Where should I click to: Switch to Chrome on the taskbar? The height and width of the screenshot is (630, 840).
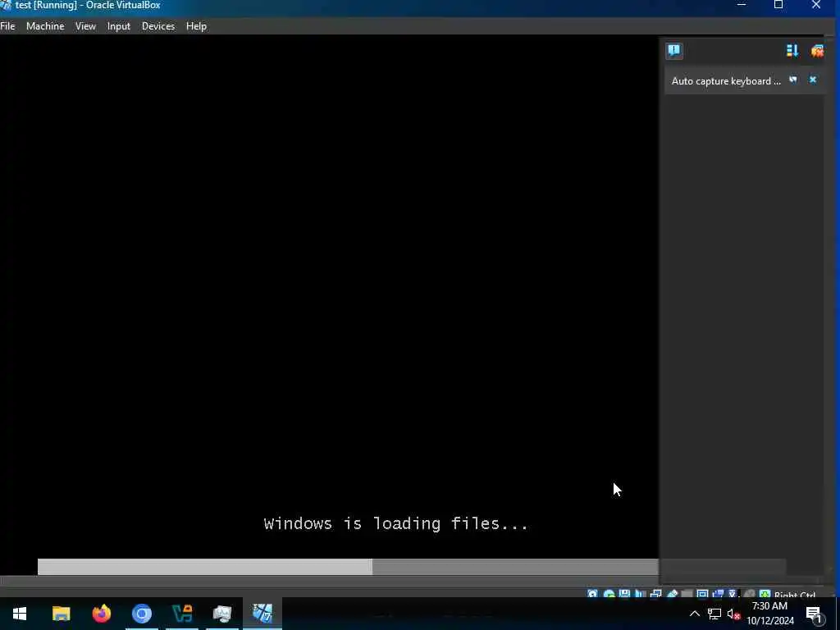coord(142,614)
